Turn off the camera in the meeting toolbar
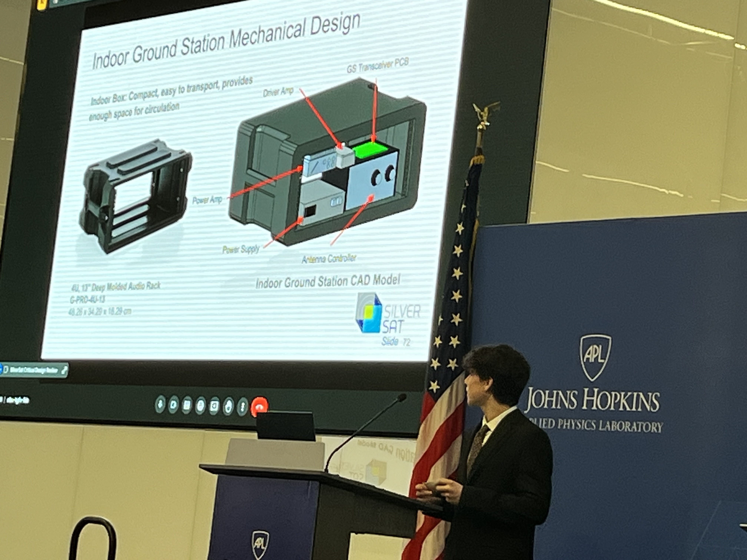The image size is (747, 560). (174, 405)
